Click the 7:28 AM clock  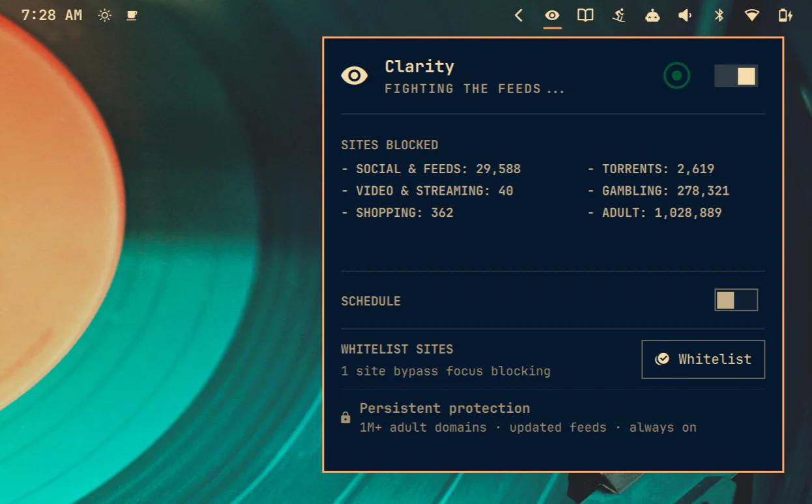pos(51,15)
